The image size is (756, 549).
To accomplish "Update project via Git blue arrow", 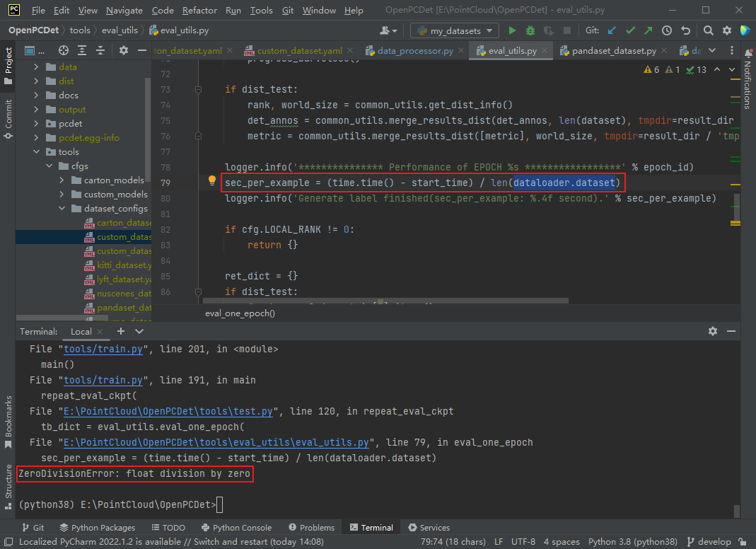I will click(612, 30).
